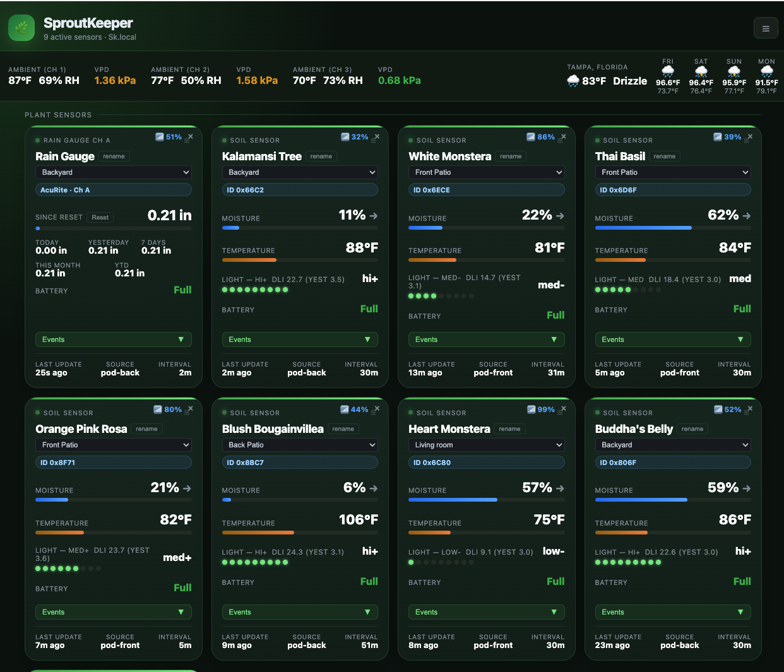The image size is (784, 672).
Task: Click the signal strength icon on Blush Bougainvillea card
Action: [345, 410]
